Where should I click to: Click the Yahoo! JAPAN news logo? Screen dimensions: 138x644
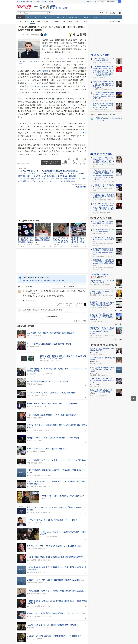pyautogui.click(x=27, y=7)
